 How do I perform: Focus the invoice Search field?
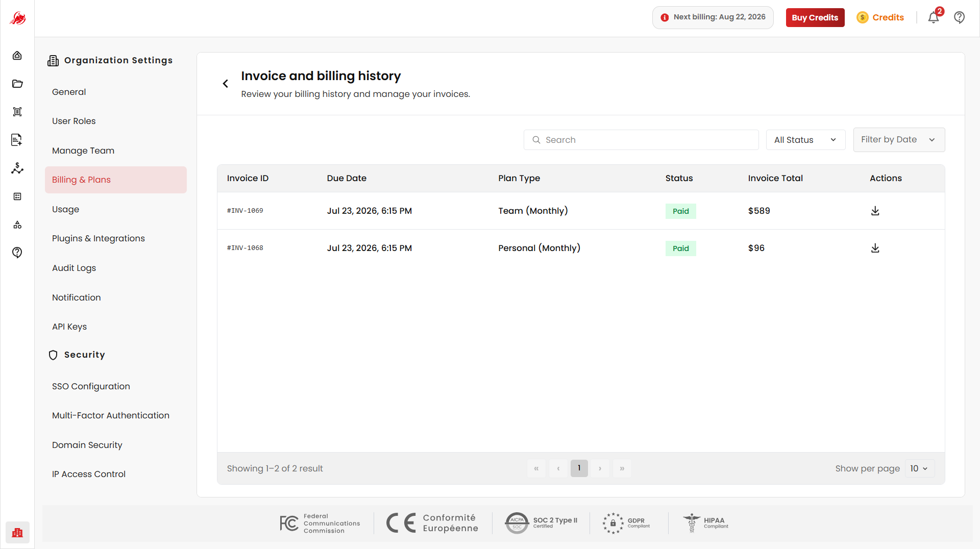641,140
